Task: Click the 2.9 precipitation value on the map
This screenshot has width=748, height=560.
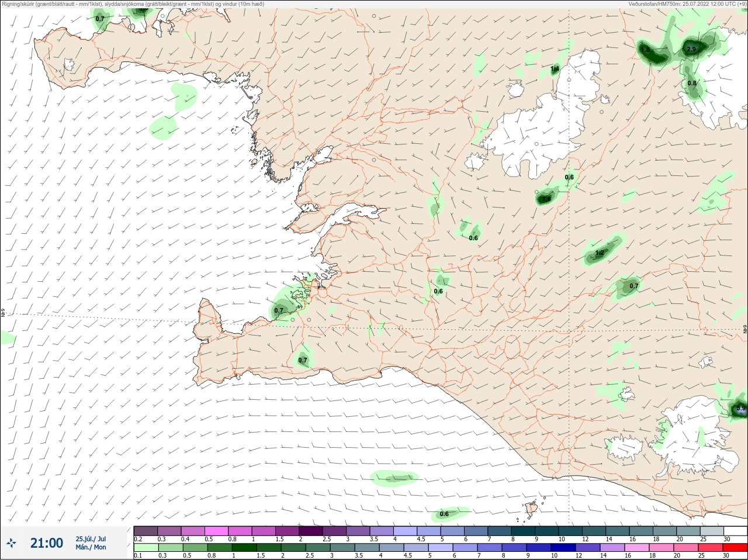Action: 691,49
